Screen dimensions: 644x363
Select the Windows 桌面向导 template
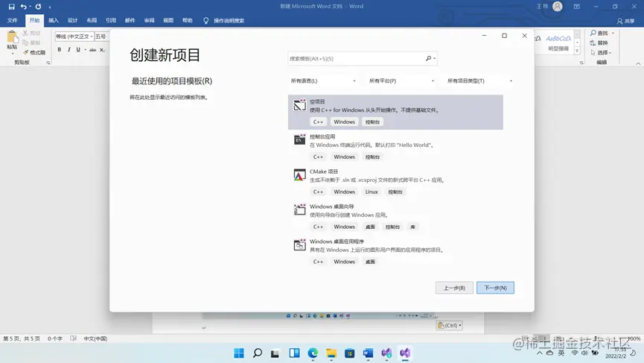pos(395,217)
